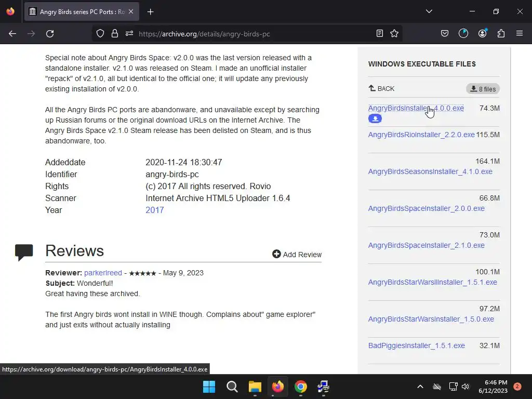Click the circular extension icon in toolbar

coord(463,33)
